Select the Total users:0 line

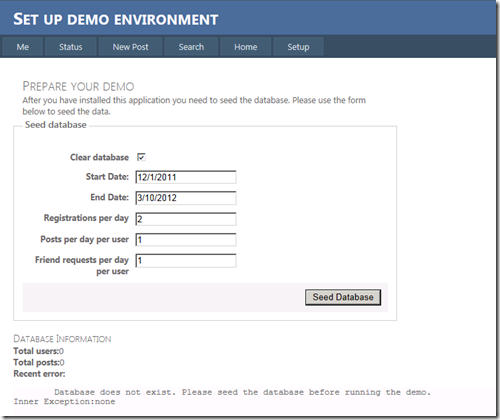click(x=39, y=351)
